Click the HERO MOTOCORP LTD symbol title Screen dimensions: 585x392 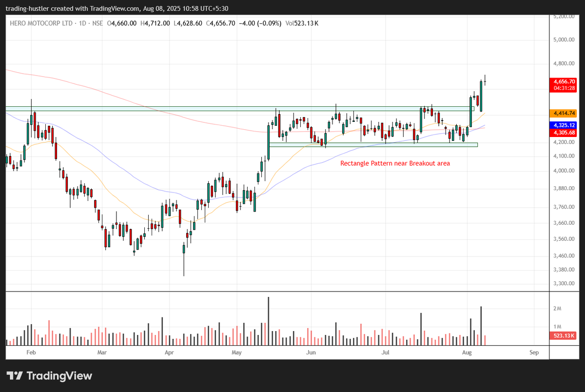(x=40, y=23)
